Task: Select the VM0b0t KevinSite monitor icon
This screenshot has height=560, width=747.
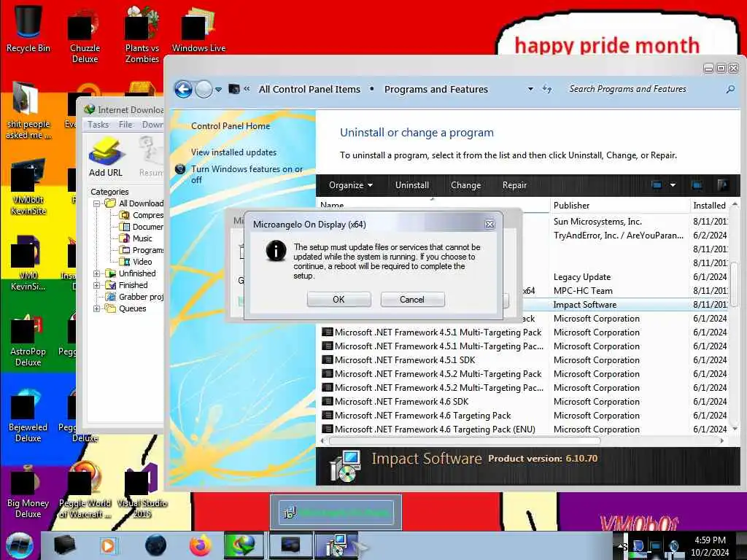Action: (x=28, y=187)
